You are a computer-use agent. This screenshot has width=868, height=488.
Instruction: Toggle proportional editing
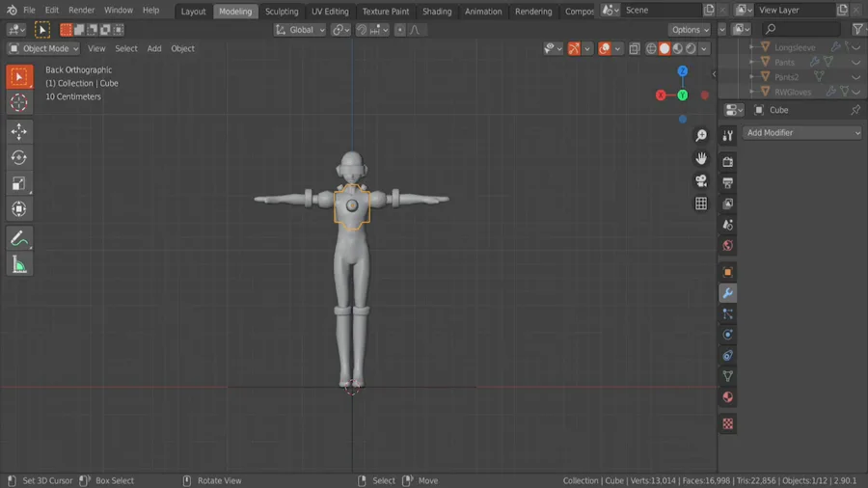[399, 30]
